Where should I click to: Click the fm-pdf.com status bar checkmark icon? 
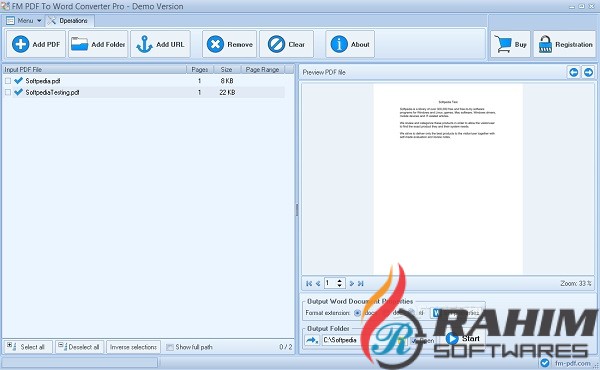545,363
